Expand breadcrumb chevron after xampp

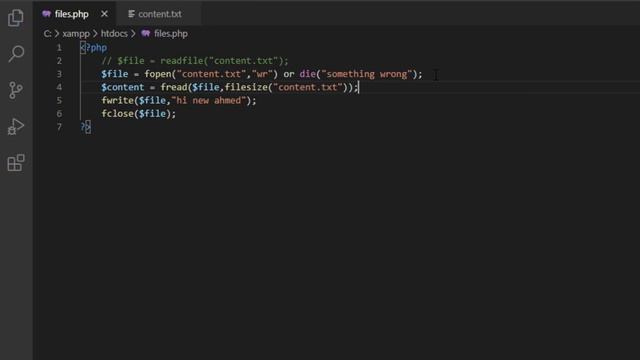[x=95, y=33]
